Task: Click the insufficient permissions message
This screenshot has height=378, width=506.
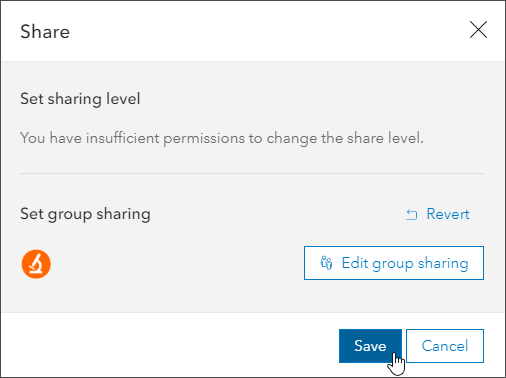Action: (x=222, y=138)
